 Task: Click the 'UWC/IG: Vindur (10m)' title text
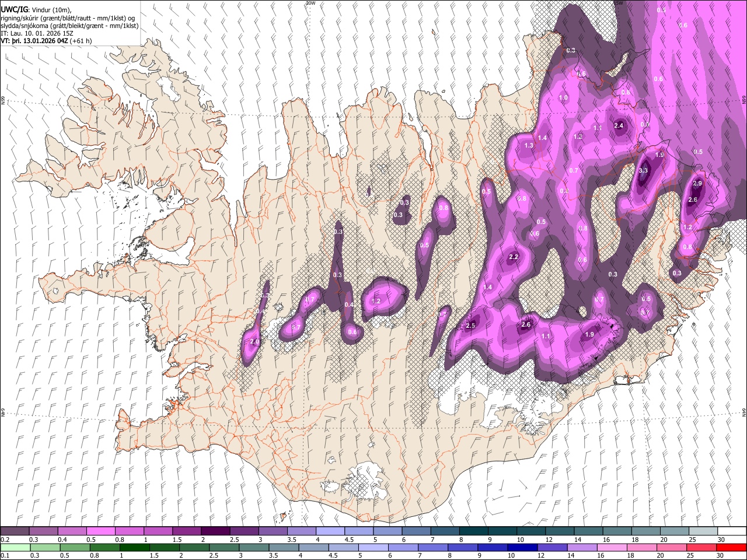pos(35,10)
